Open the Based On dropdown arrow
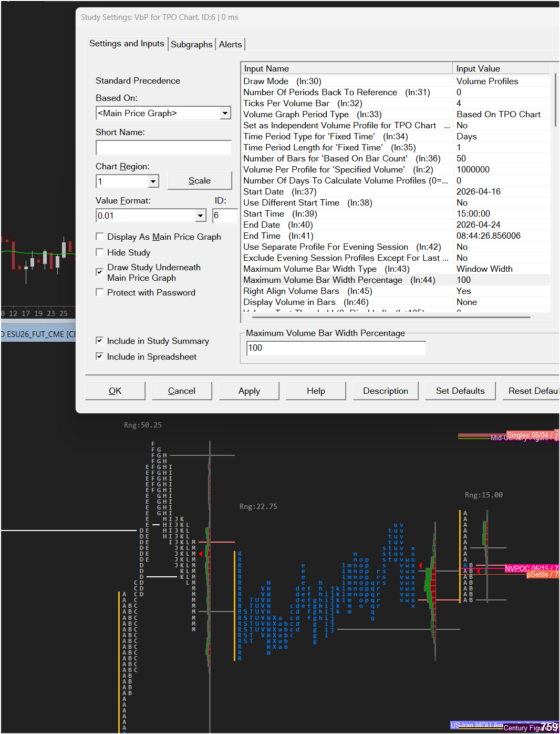Image resolution: width=560 pixels, height=734 pixels. click(225, 113)
